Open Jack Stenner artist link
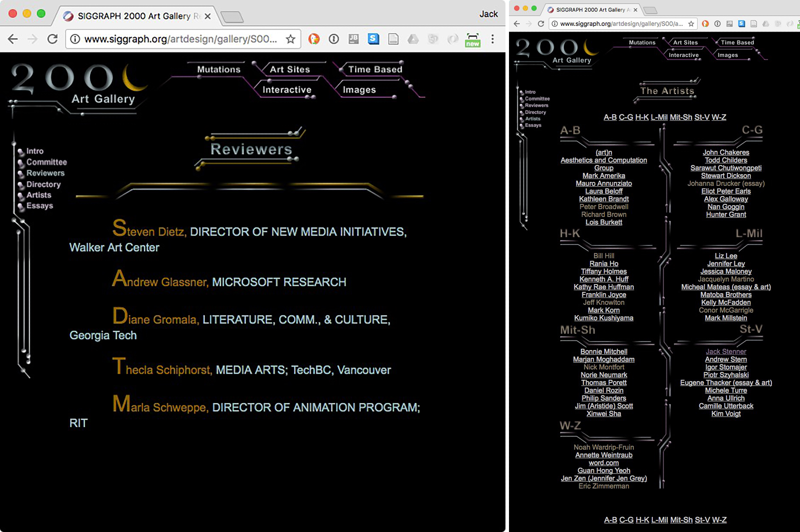This screenshot has height=532, width=800. tap(726, 351)
